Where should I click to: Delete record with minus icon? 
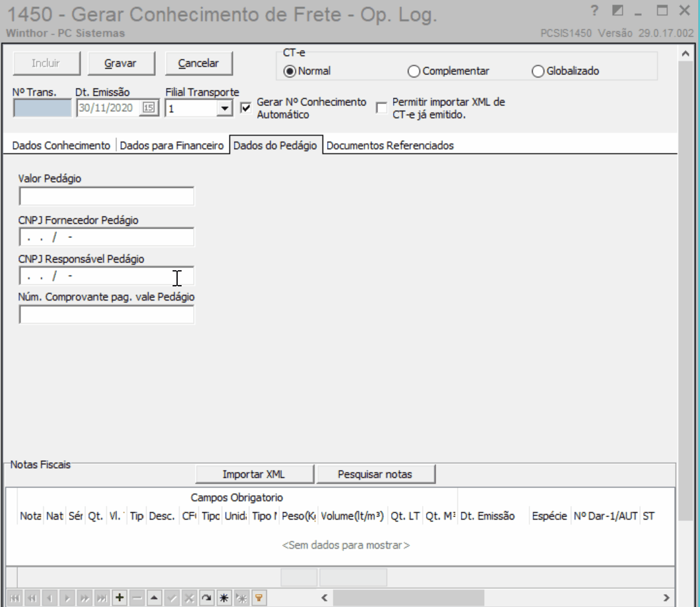click(x=136, y=598)
